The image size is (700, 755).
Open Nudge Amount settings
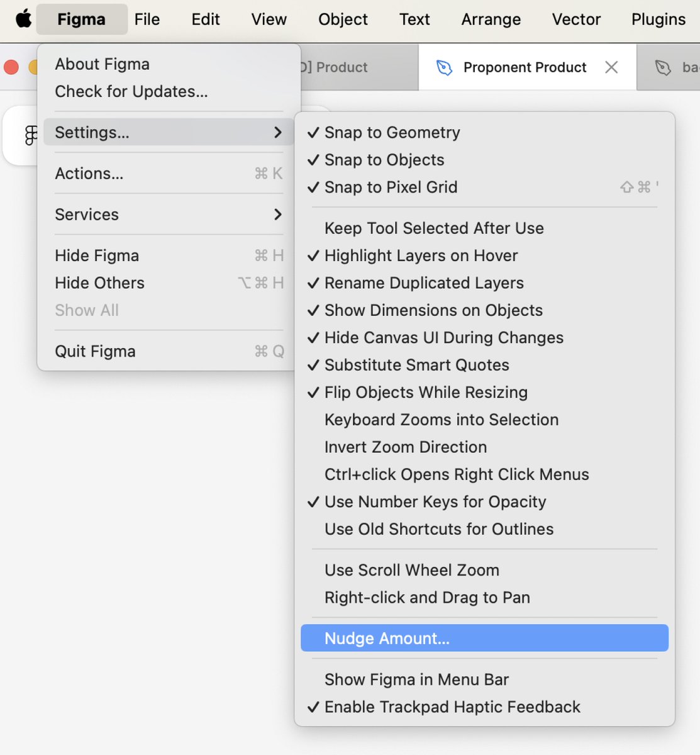pyautogui.click(x=484, y=639)
